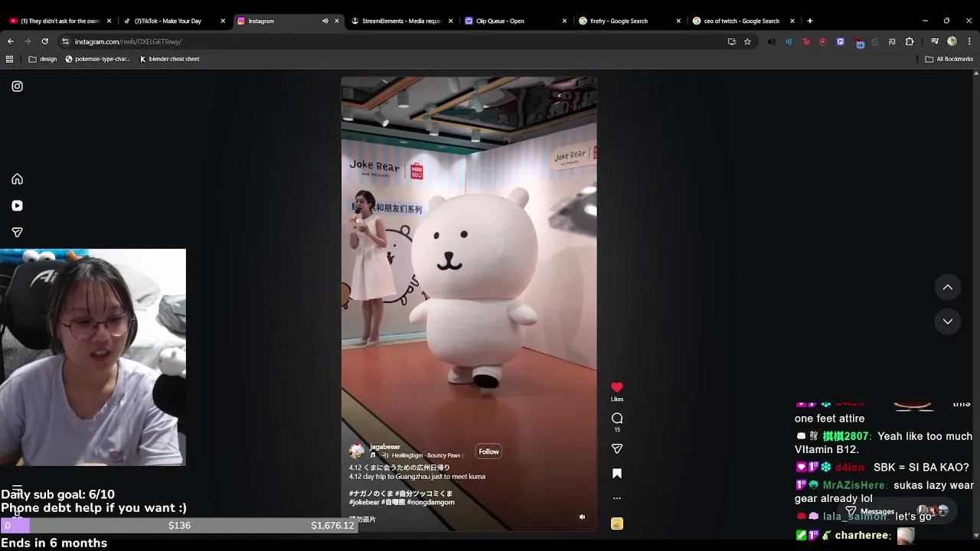Go to the previous reel with up chevron

point(948,287)
